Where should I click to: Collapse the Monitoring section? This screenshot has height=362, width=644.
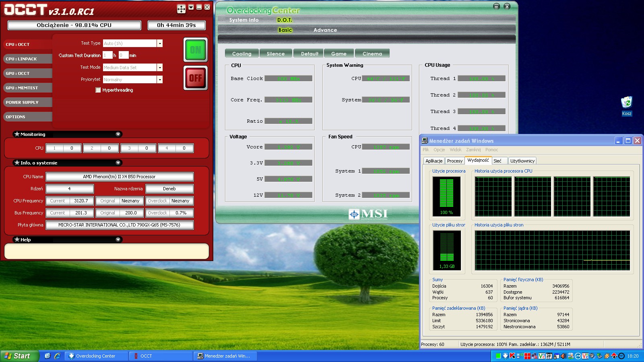point(118,134)
